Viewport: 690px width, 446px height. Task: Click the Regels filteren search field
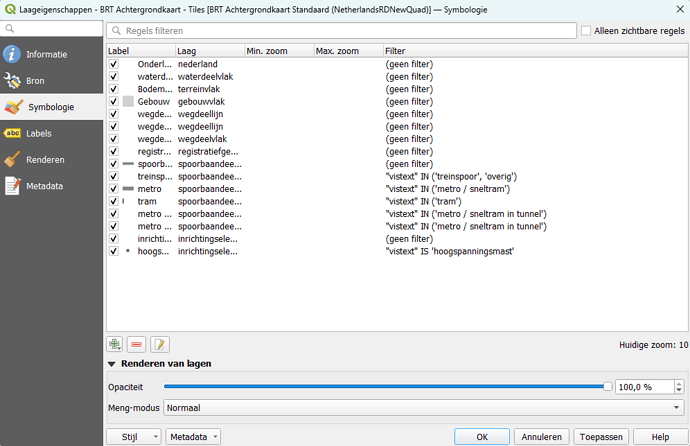pyautogui.click(x=341, y=31)
